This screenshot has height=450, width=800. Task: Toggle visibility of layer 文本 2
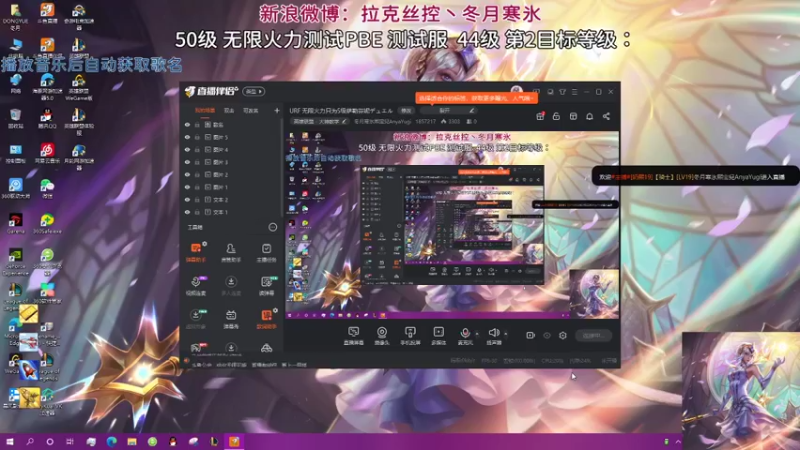[x=187, y=199]
